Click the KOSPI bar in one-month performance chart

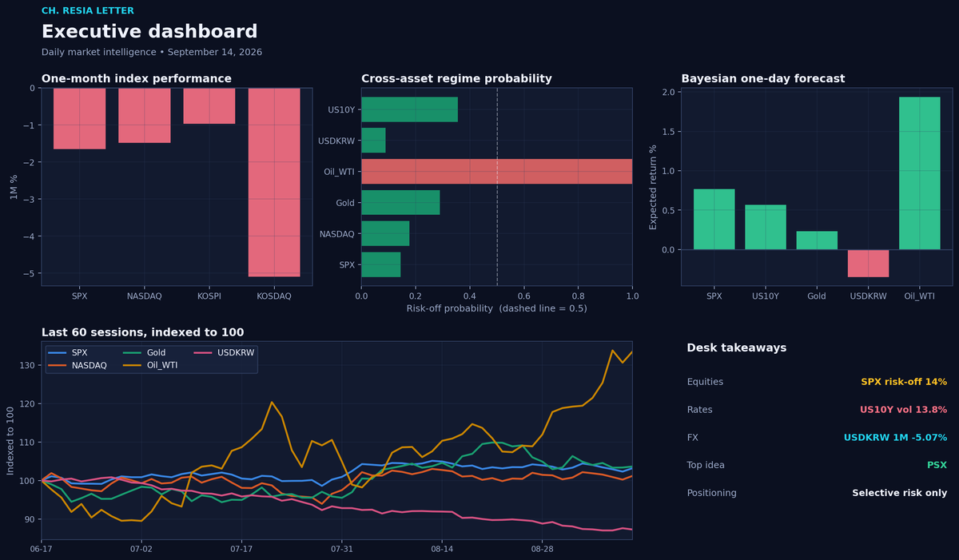click(209, 106)
